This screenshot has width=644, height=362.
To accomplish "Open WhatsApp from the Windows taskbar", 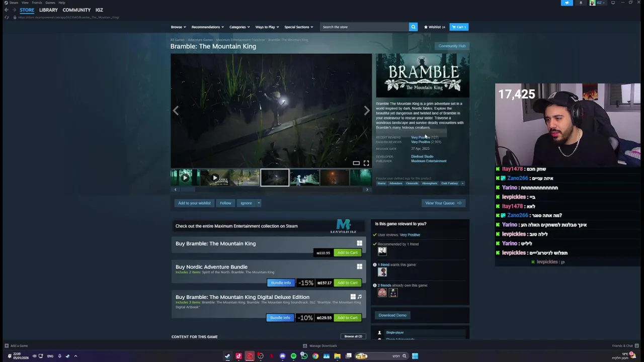I will pyautogui.click(x=304, y=356).
